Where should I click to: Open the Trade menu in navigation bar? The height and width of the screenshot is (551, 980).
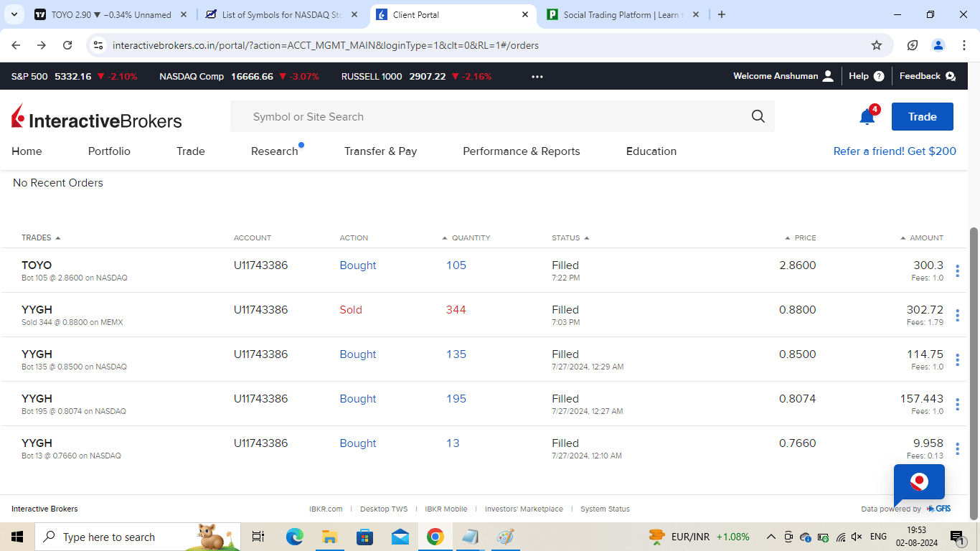[191, 151]
